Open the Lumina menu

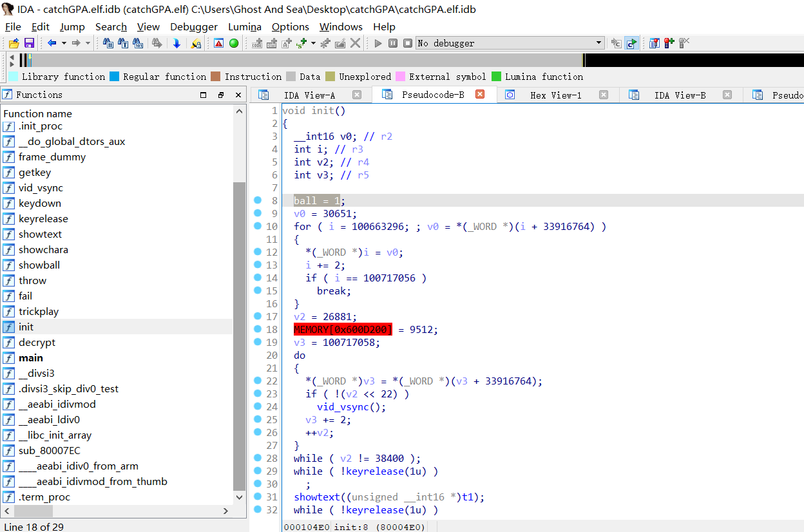coord(244,26)
